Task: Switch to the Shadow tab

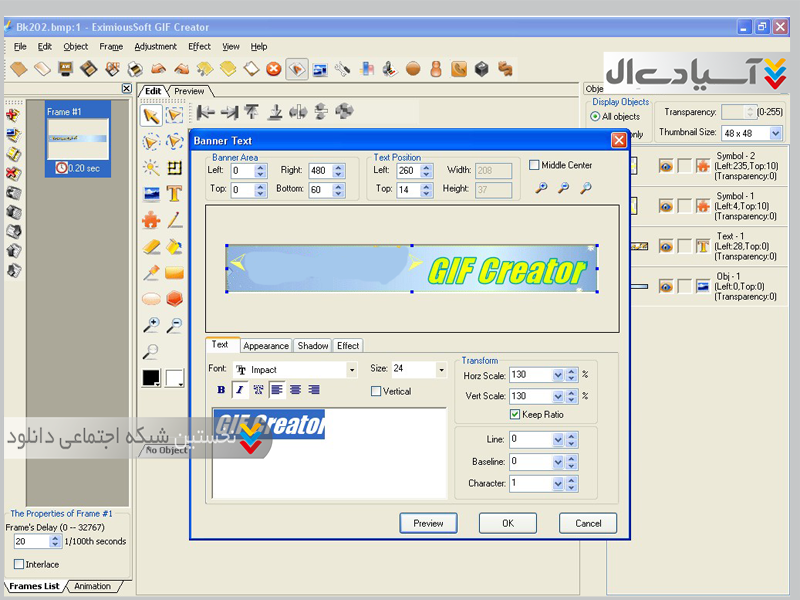Action: [x=312, y=346]
